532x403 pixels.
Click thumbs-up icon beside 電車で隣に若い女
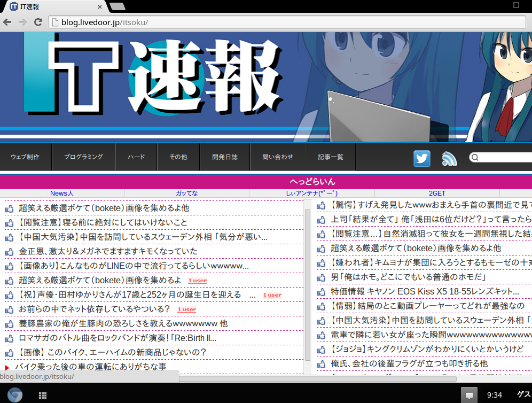click(321, 336)
